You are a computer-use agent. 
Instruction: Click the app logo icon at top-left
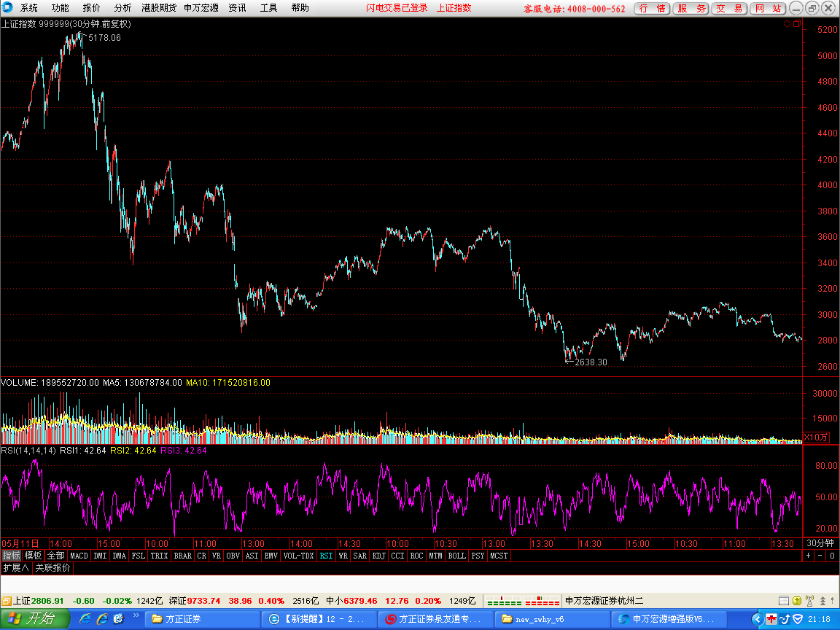click(x=7, y=7)
